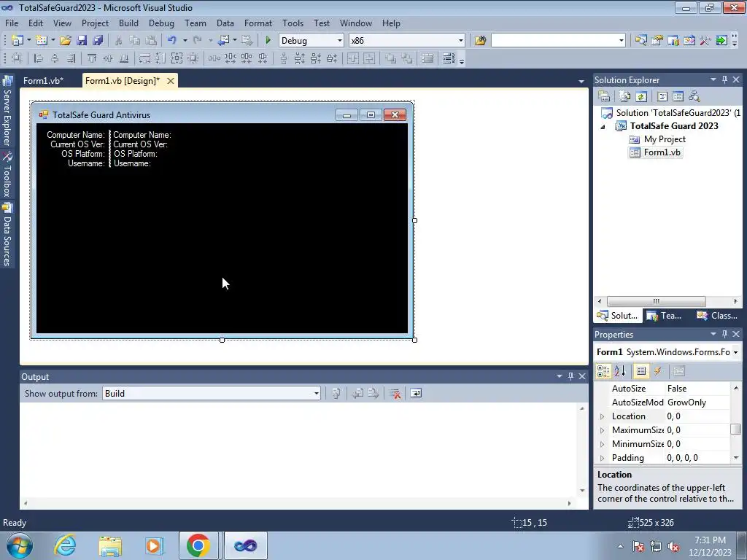The image size is (747, 560).
Task: Show the Properties list button in Properties panel
Action: pos(641,371)
